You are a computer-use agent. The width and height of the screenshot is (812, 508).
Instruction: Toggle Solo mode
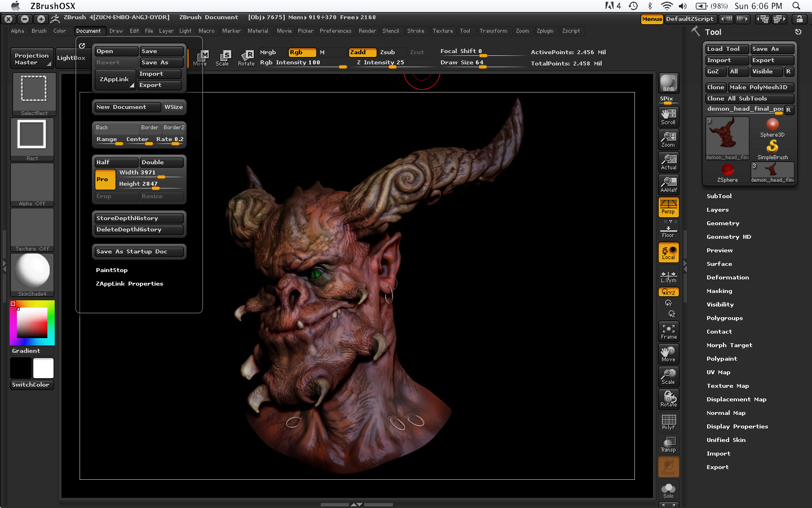click(668, 490)
